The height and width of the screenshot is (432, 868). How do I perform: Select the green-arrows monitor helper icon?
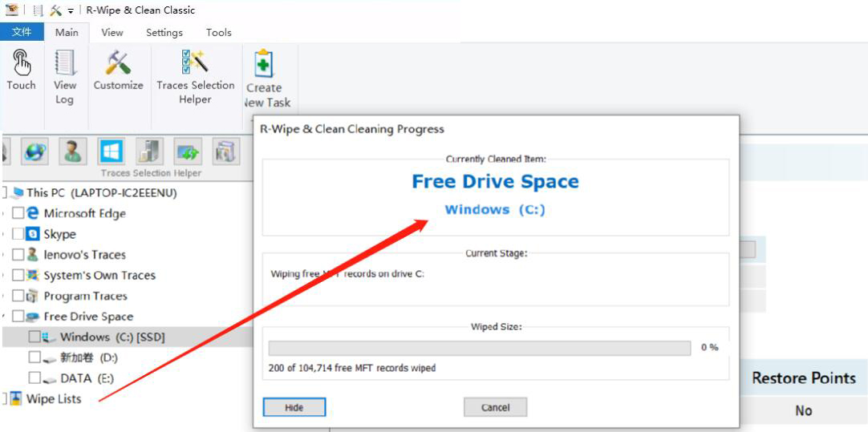[188, 151]
